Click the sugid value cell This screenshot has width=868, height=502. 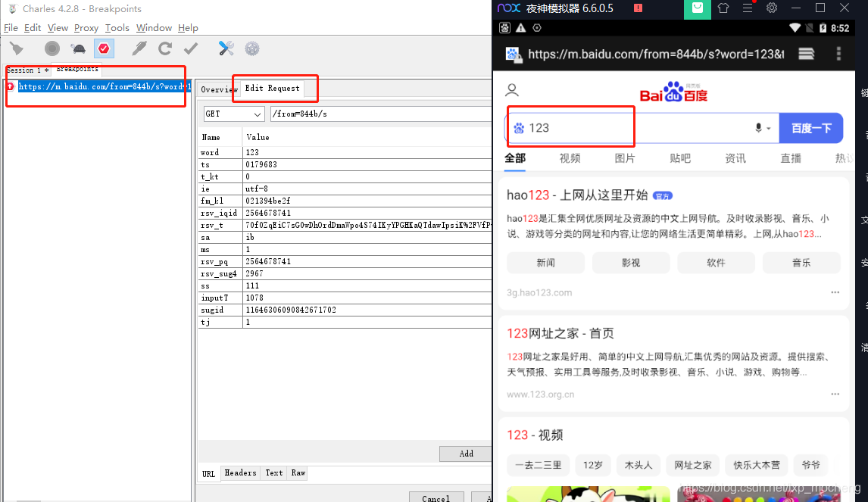(367, 310)
